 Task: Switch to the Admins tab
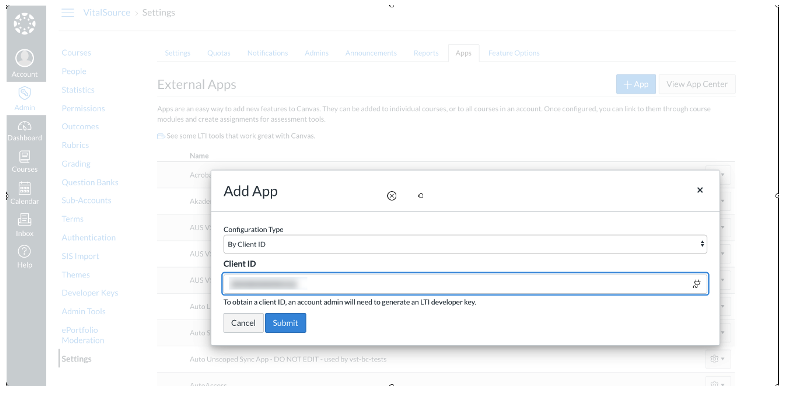[316, 53]
